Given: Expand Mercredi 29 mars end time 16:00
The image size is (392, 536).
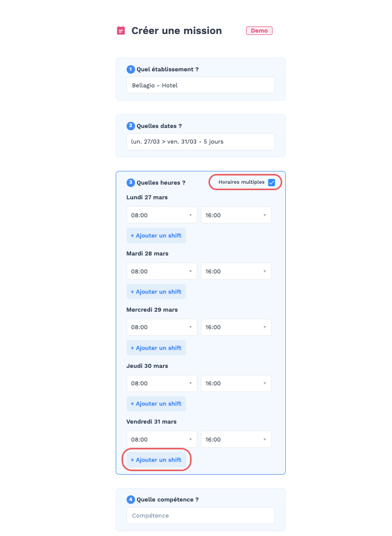Looking at the screenshot, I should [x=236, y=327].
